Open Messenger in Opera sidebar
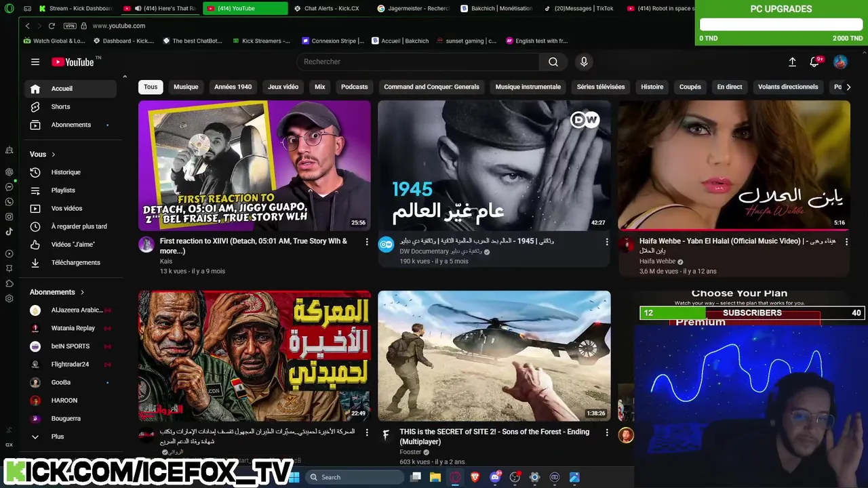This screenshot has height=488, width=868. (9, 187)
